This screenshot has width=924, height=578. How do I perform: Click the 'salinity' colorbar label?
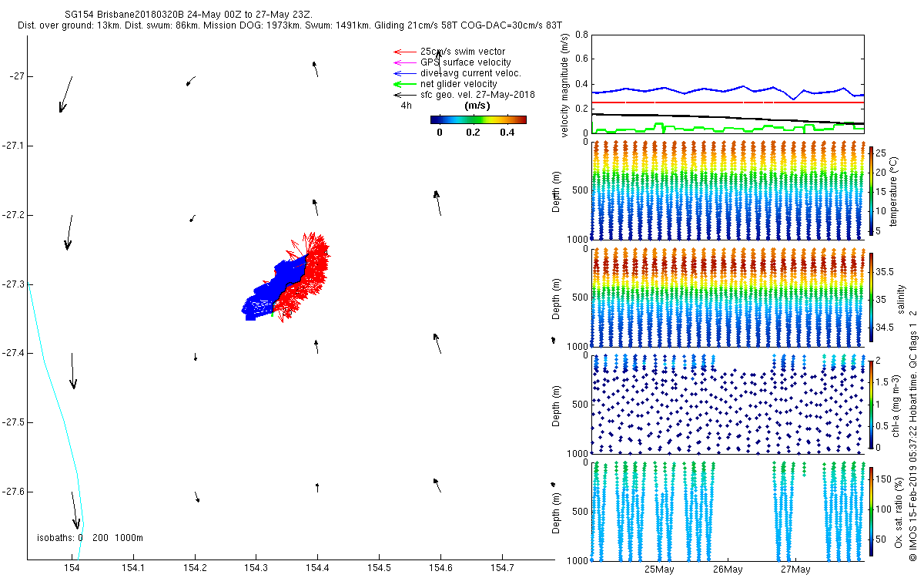[x=902, y=299]
